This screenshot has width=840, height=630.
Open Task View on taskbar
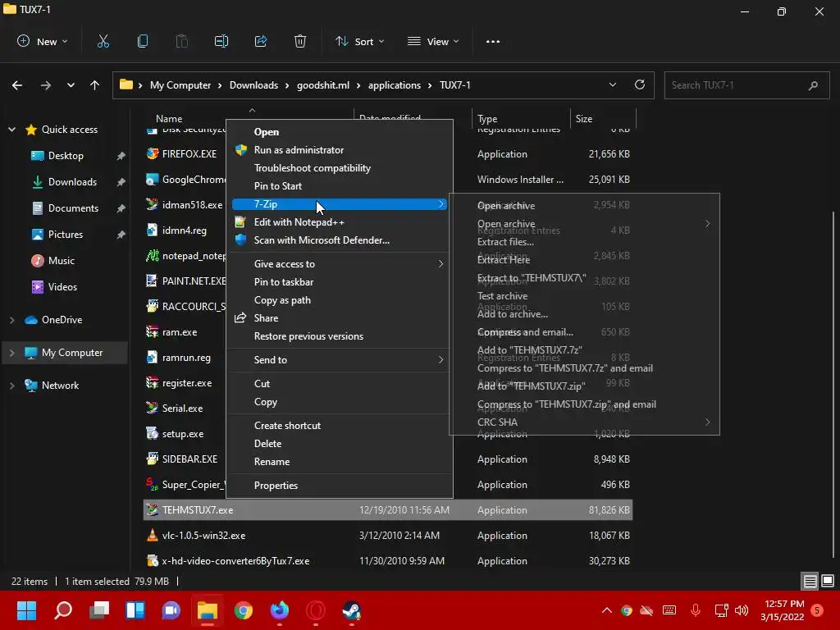point(99,610)
